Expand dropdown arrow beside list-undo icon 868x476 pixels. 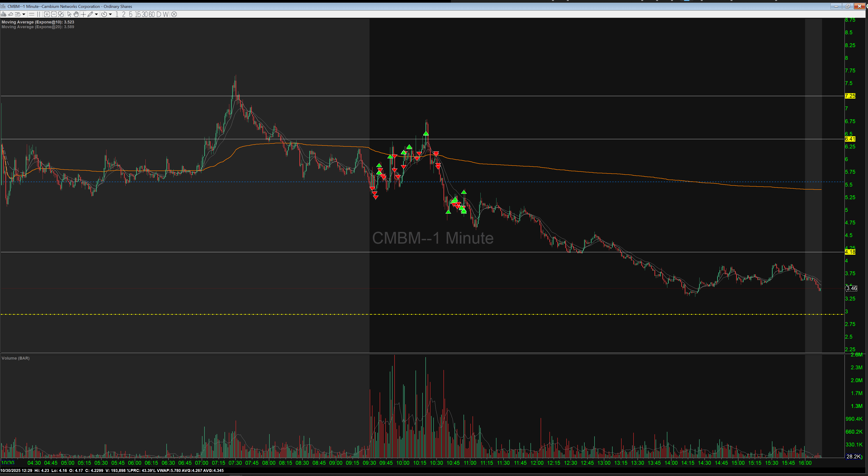click(x=24, y=14)
